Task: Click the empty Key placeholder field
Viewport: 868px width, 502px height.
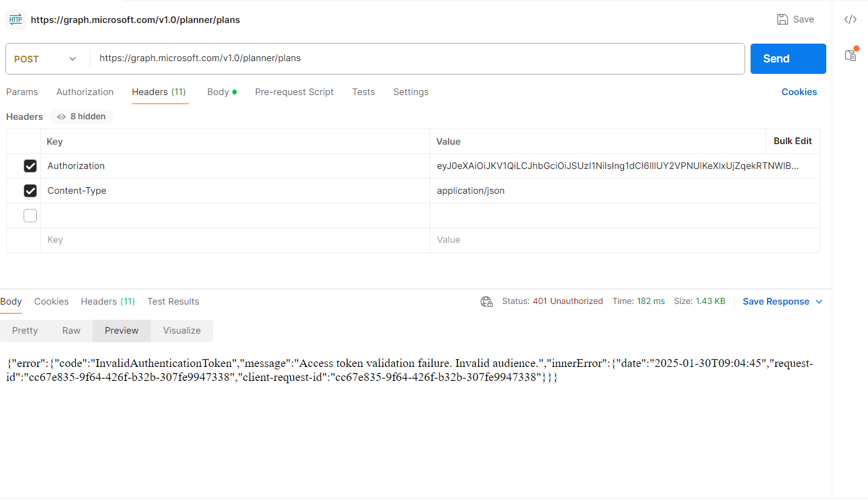Action: 235,240
